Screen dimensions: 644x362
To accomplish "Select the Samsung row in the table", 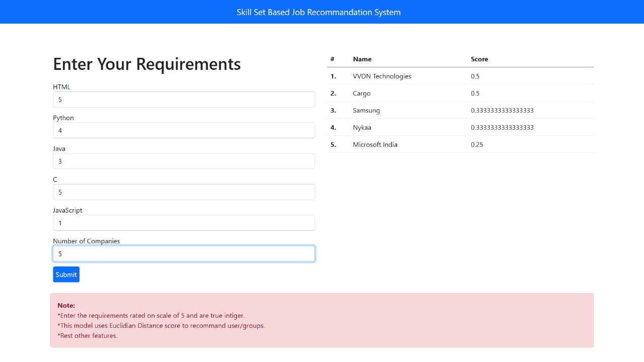I will 366,110.
